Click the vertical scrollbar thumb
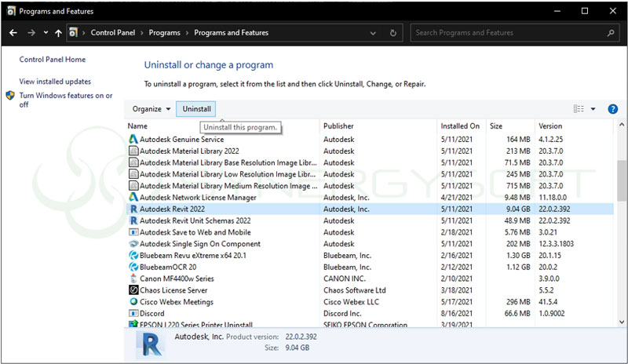The image size is (628, 364). pos(621,180)
